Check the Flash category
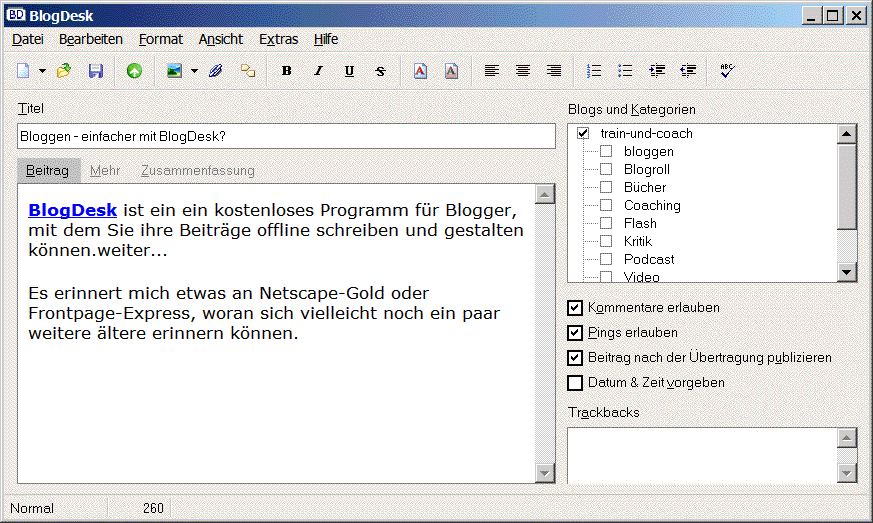 (606, 223)
